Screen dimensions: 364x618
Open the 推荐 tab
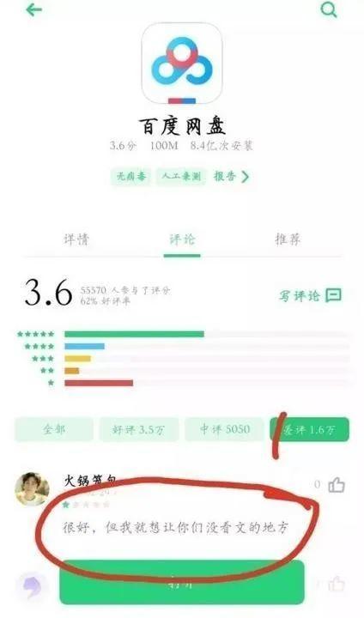(x=288, y=239)
